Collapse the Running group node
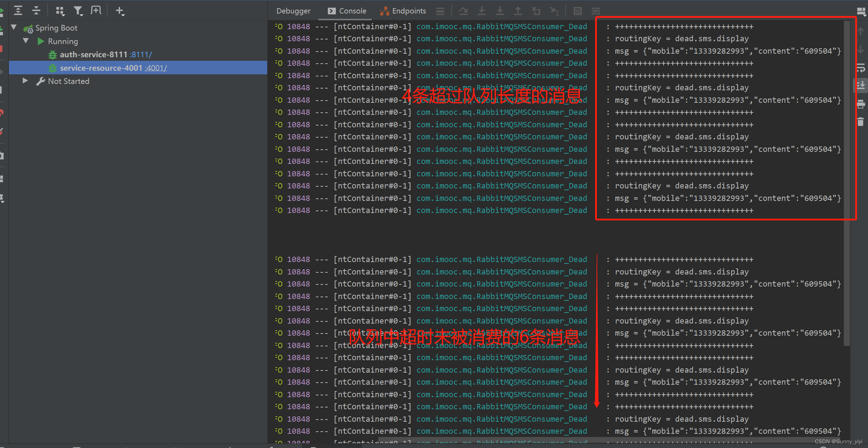 (26, 41)
